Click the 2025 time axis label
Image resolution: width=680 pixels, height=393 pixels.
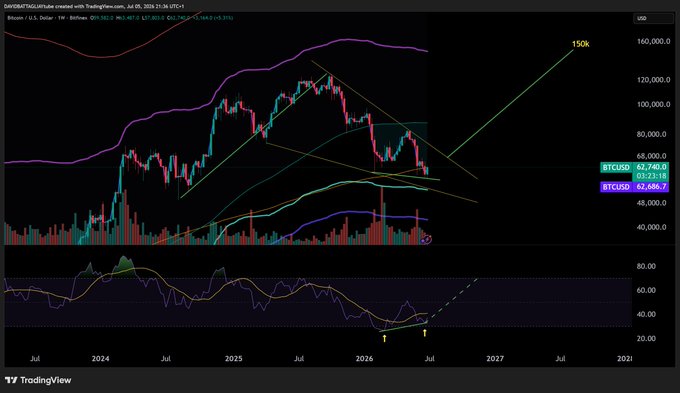(x=233, y=359)
